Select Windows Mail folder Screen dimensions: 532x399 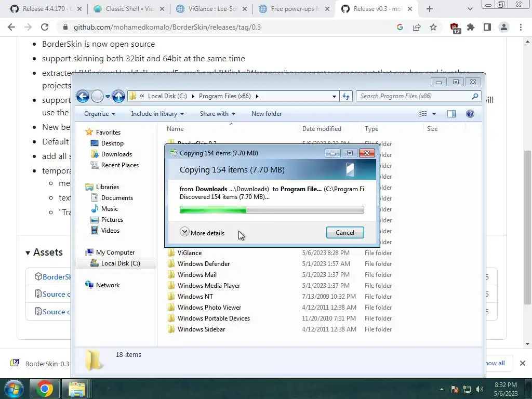(x=197, y=275)
